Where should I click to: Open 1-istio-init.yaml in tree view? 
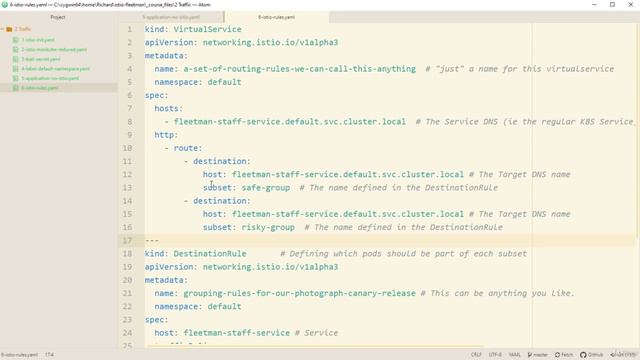pos(38,40)
